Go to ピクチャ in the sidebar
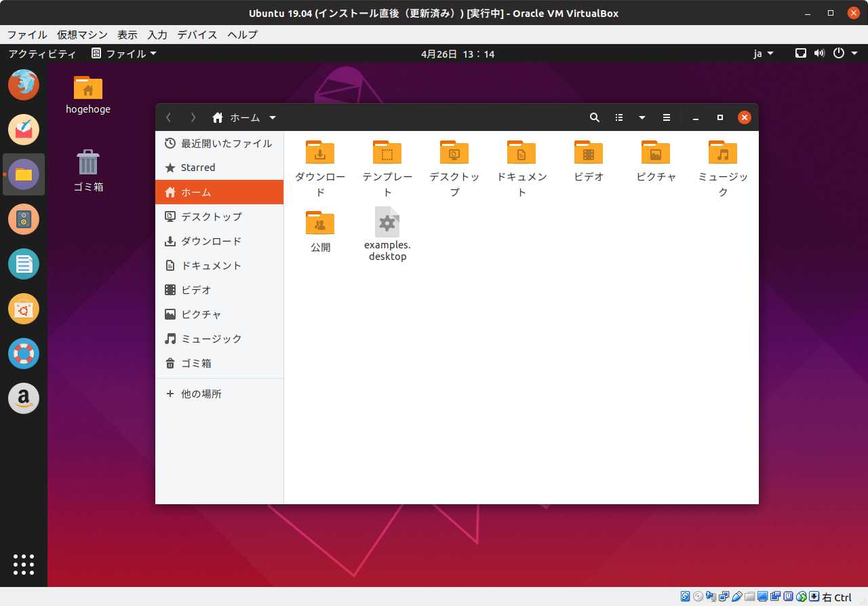Viewport: 868px width, 606px height. click(219, 314)
